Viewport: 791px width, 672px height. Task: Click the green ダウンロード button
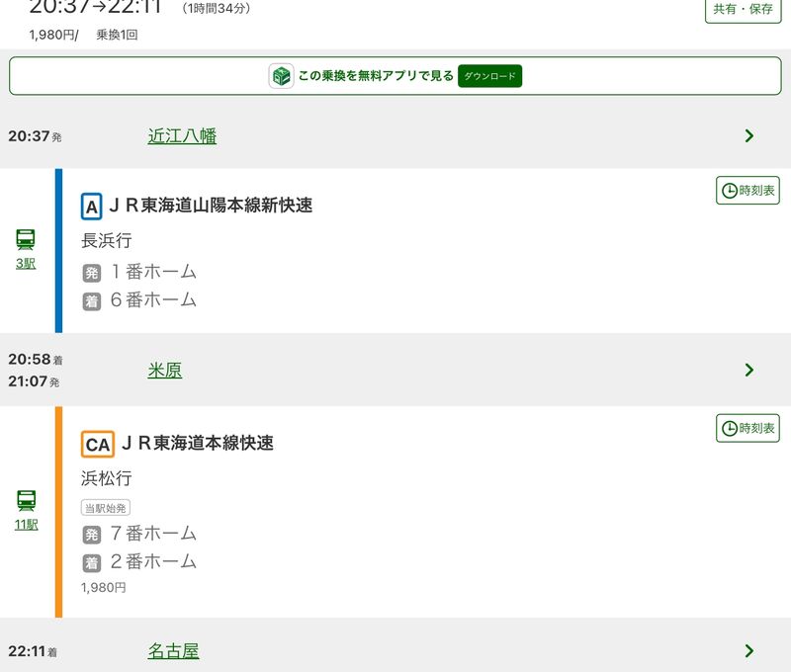tap(489, 76)
